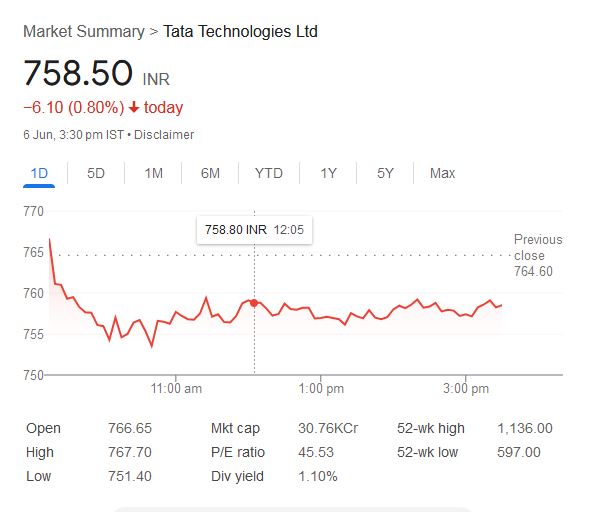Image resolution: width=610 pixels, height=512 pixels.
Task: Select the 1D time range tab
Action: pyautogui.click(x=39, y=173)
